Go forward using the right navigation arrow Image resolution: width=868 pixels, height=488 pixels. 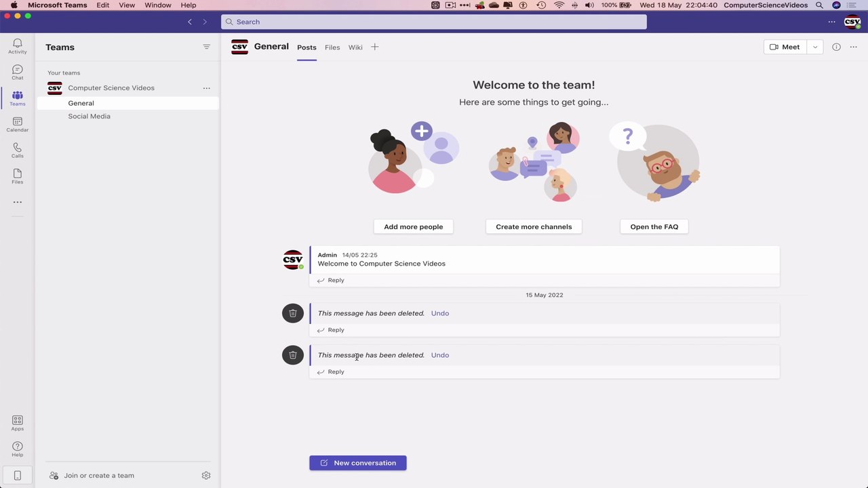(205, 22)
